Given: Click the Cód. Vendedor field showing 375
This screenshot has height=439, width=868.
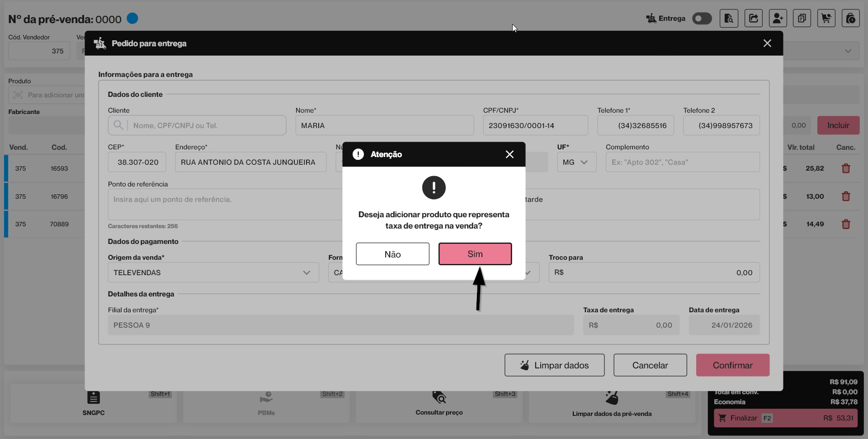Looking at the screenshot, I should click(40, 51).
